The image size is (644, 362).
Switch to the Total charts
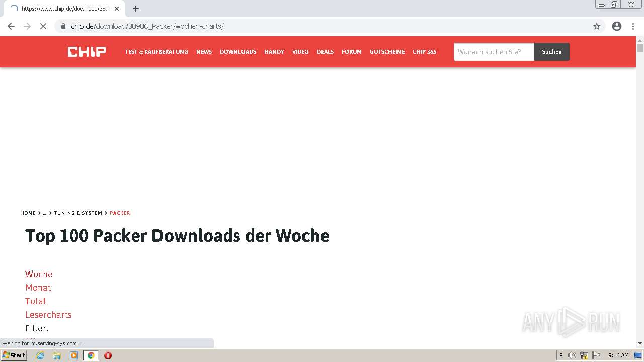(x=35, y=301)
